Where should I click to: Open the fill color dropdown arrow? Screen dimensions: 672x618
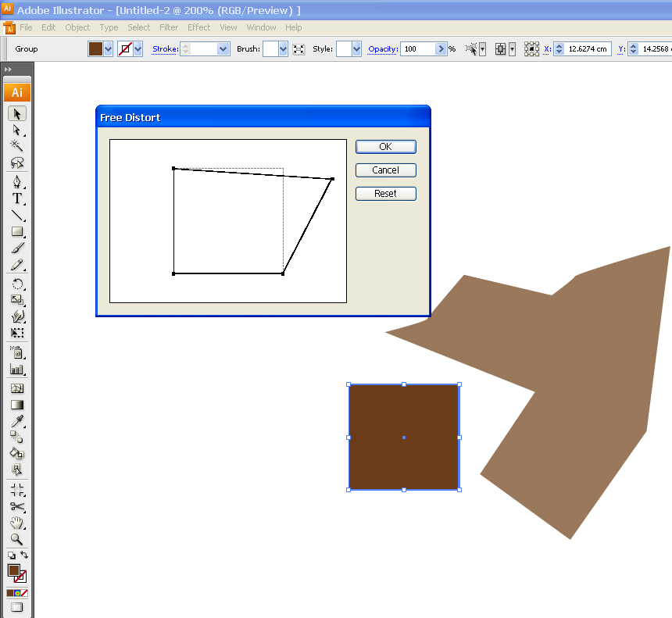point(109,49)
